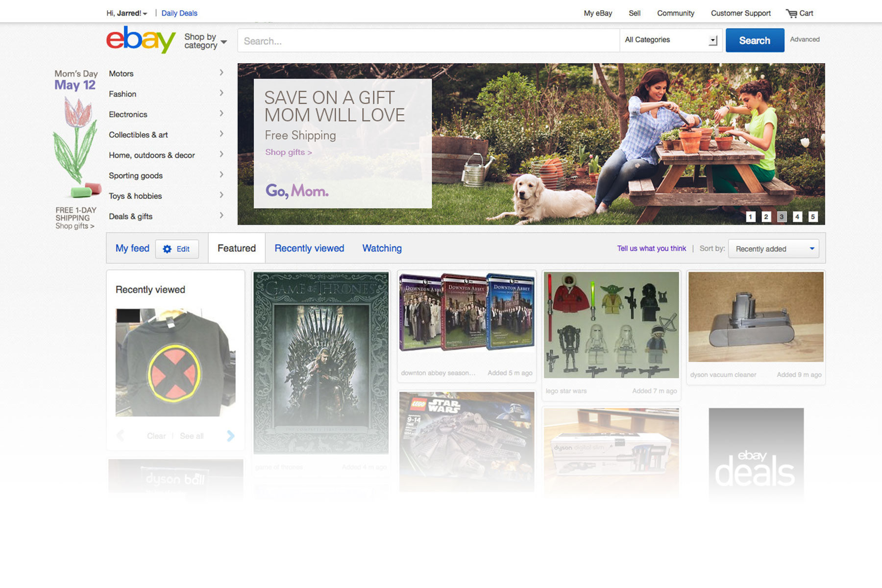882x588 pixels.
Task: Click 'dyson vacuum cleaner' caption text
Action: (723, 375)
